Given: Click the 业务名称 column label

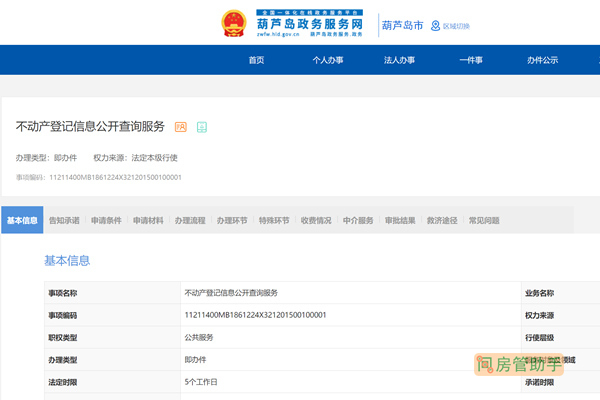Looking at the screenshot, I should pos(540,293).
